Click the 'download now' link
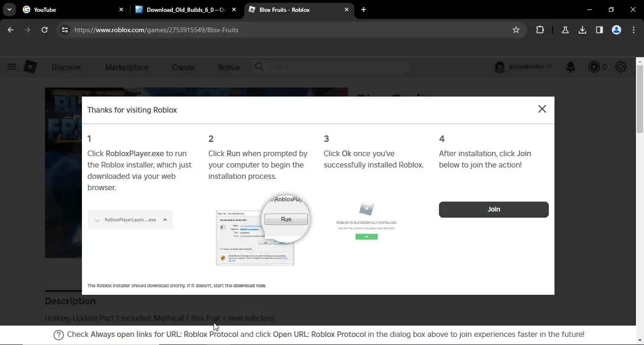Screen dimensions: 644x345 pos(250,286)
